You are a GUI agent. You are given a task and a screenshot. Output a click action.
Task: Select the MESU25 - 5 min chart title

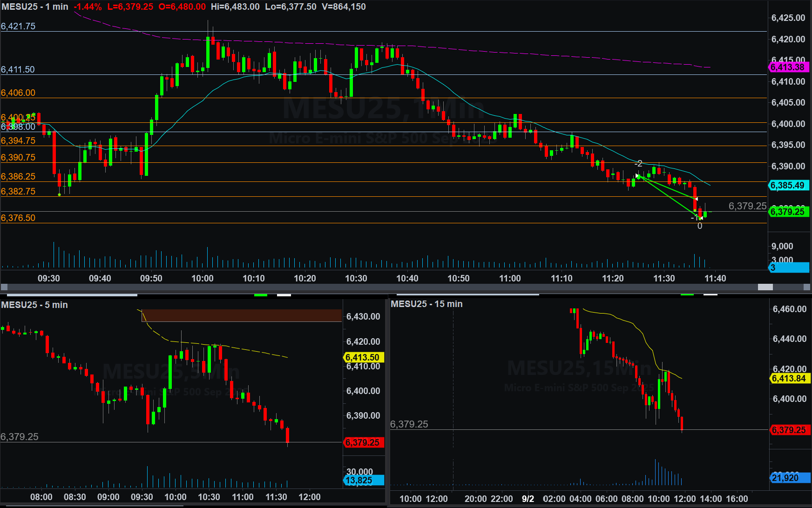coord(34,305)
